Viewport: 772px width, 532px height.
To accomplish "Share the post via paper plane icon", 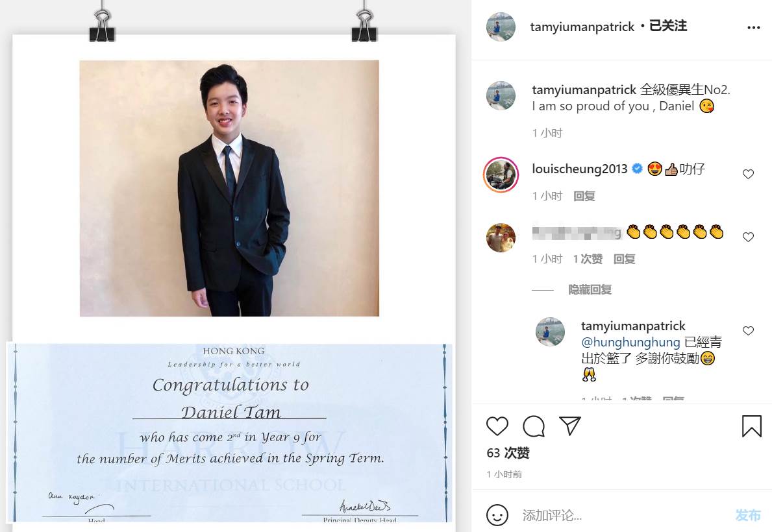I will pos(570,426).
